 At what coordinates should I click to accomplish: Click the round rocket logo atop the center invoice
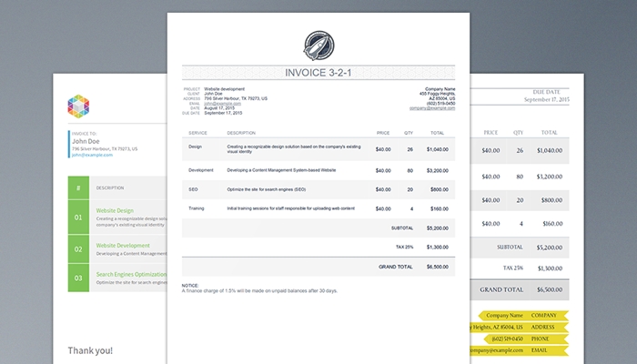(318, 44)
